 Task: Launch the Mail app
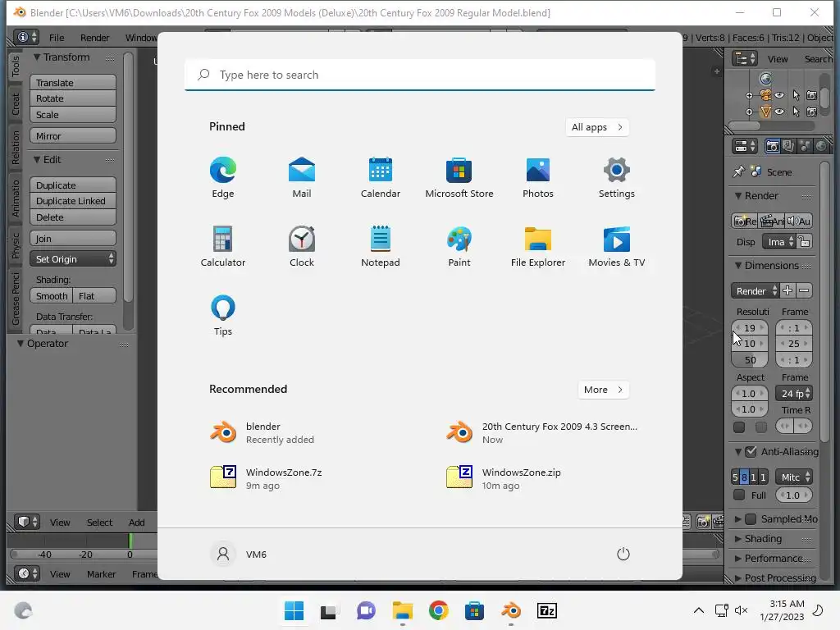(x=302, y=178)
